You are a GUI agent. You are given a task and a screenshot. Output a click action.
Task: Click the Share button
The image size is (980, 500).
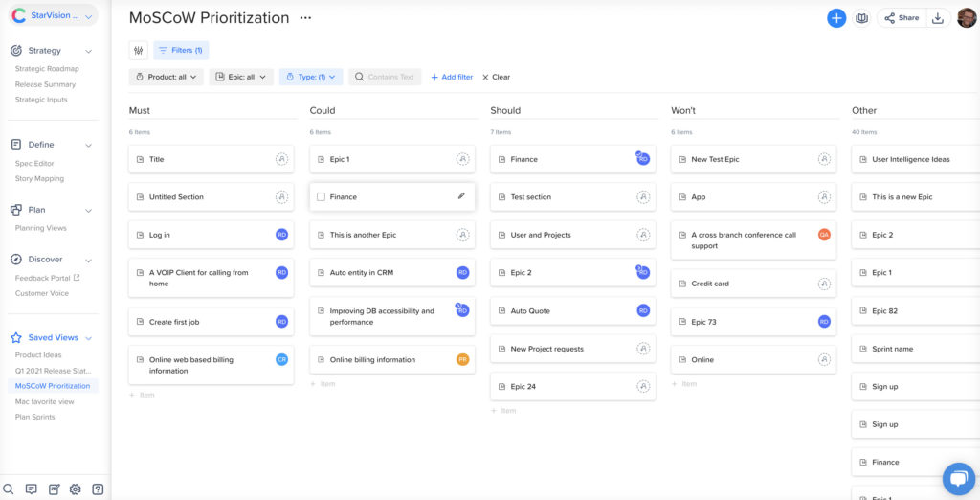pyautogui.click(x=901, y=18)
